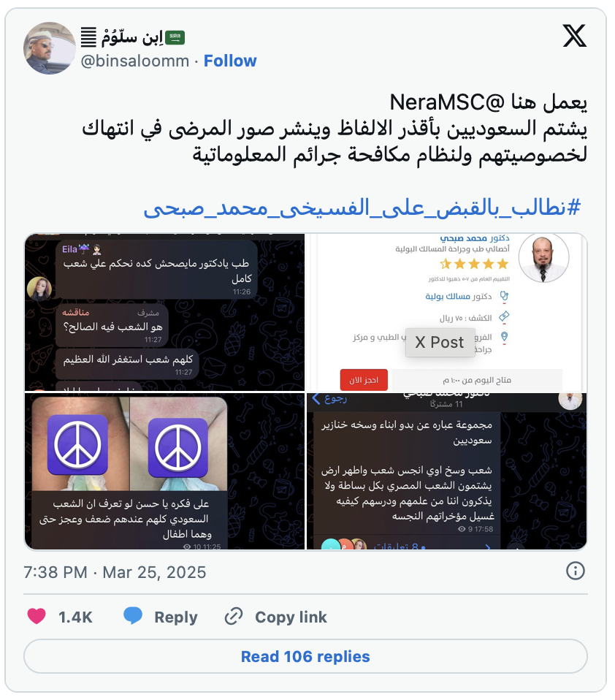This screenshot has height=700, width=615.
Task: Click the @binsaloomm handle
Action: tap(135, 61)
